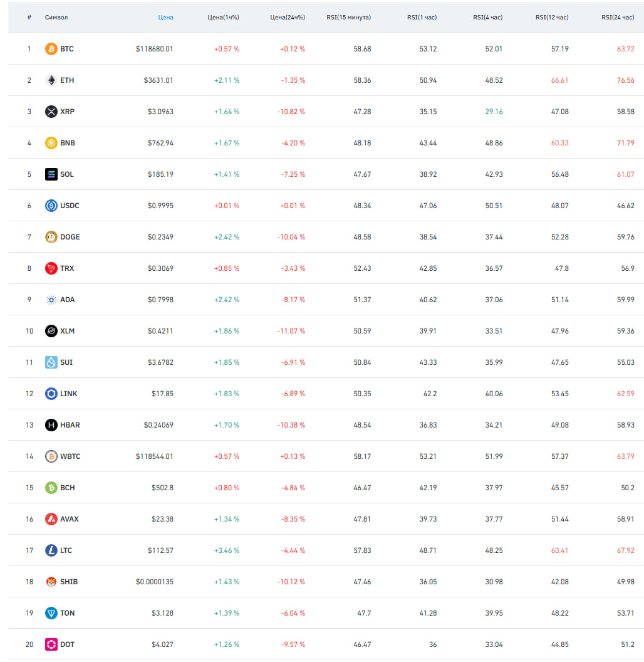Sort by RSI(15 минута) header
The width and height of the screenshot is (644, 662).
348,18
